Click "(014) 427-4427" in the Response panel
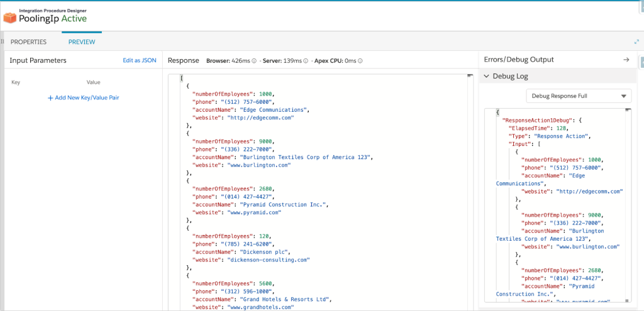This screenshot has height=311, width=644. click(x=247, y=197)
